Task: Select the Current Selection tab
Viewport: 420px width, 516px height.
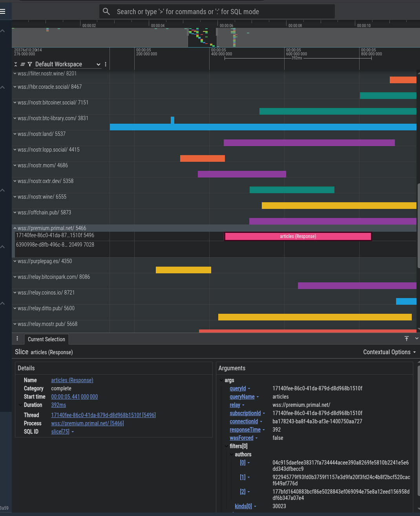Action: [46, 339]
